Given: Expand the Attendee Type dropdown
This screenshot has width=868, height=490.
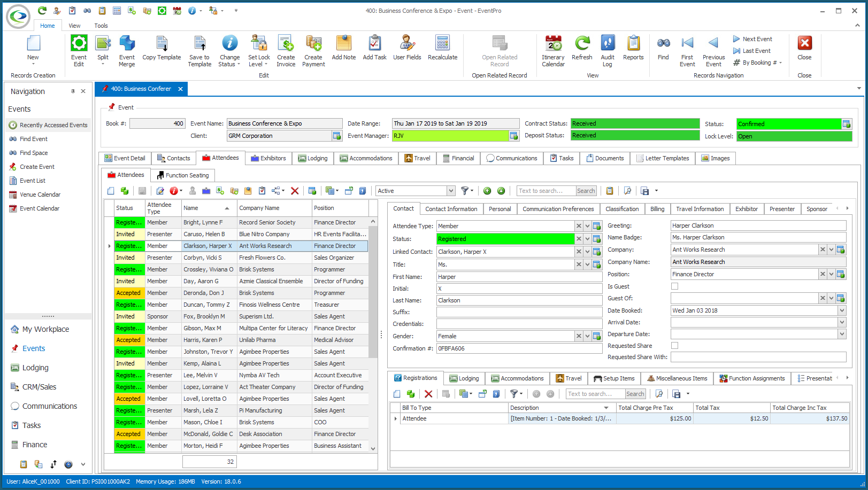Looking at the screenshot, I should coord(587,226).
